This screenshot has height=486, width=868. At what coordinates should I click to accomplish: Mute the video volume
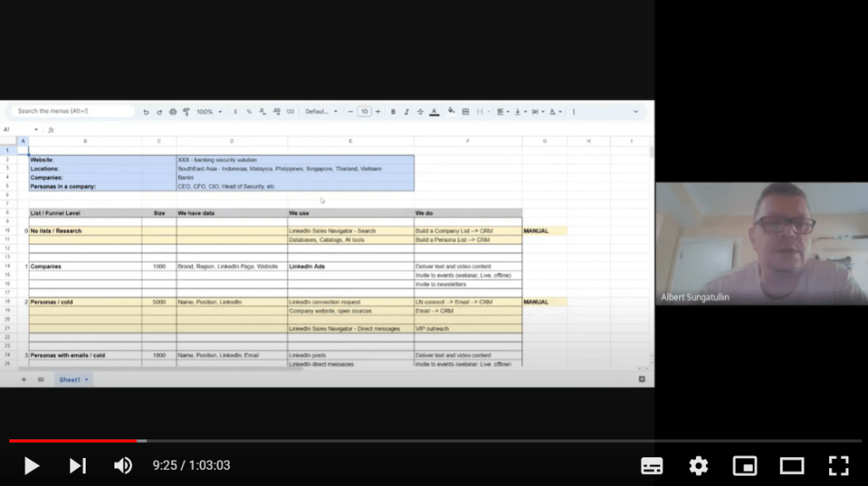123,465
